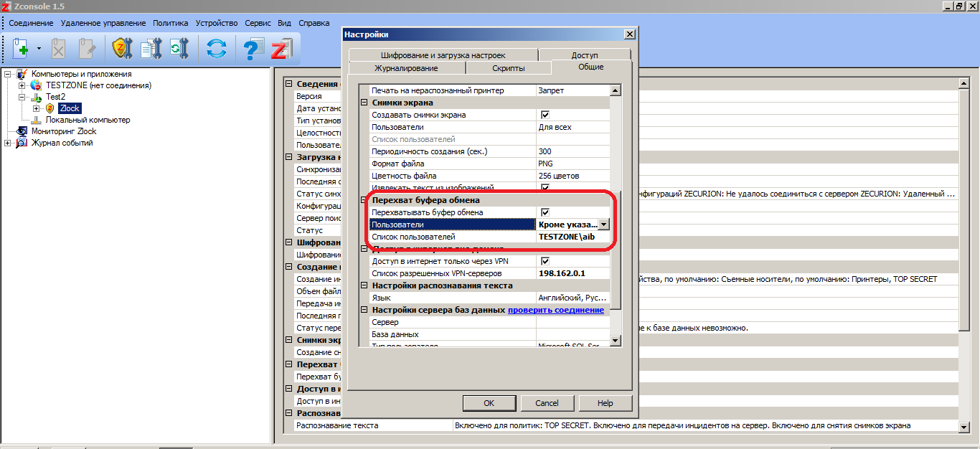The height and width of the screenshot is (449, 980).
Task: Click the Журнал событий magnifier icon
Action: point(22,143)
